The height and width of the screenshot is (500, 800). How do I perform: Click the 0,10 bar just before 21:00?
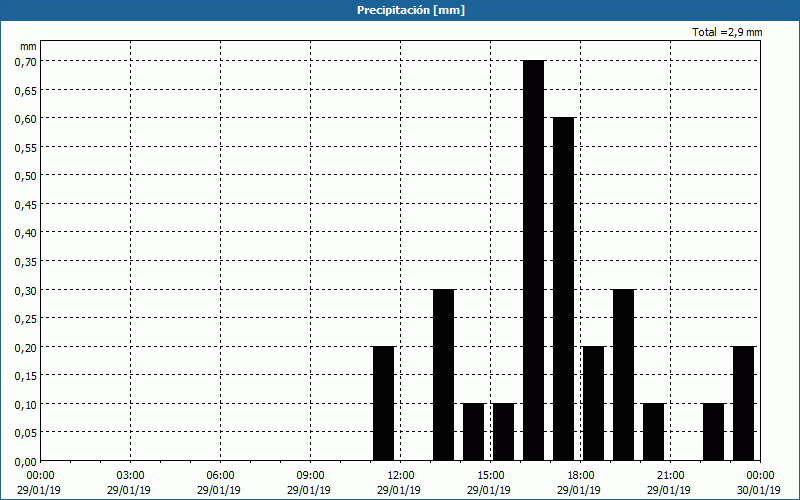tap(654, 432)
